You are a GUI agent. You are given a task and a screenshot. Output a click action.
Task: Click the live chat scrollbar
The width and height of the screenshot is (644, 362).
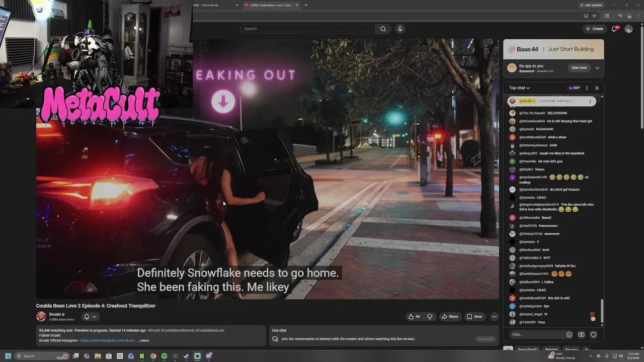pyautogui.click(x=602, y=312)
